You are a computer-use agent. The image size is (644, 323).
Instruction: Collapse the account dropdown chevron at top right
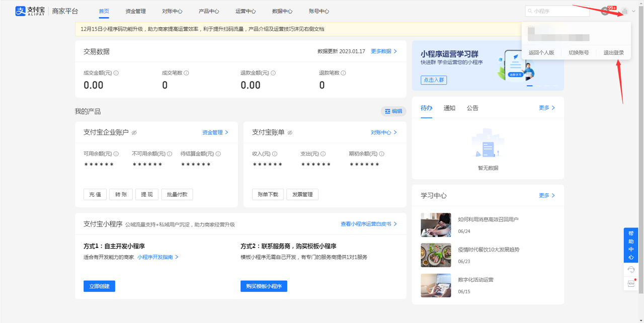pos(633,12)
